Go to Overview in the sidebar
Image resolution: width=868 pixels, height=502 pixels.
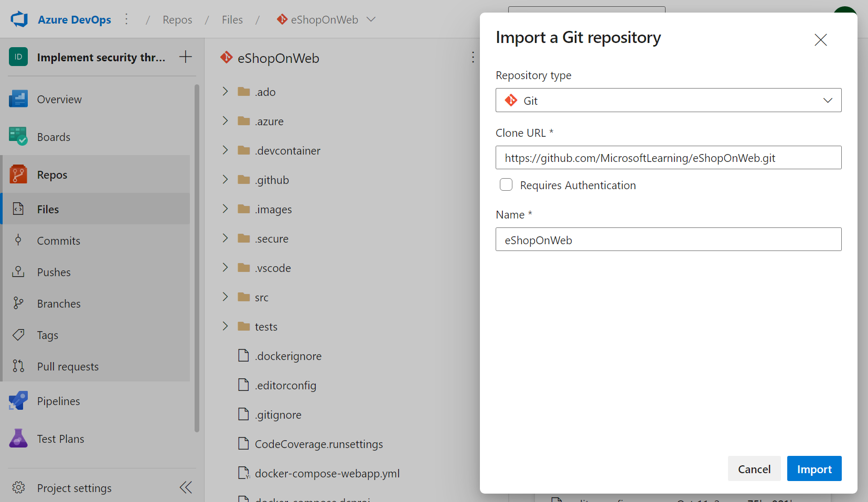[x=59, y=100]
